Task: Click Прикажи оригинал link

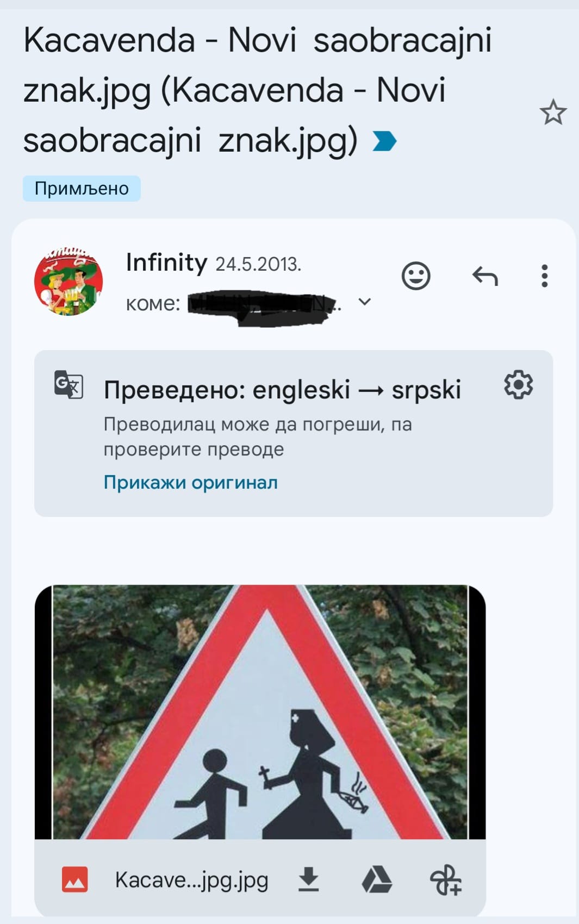Action: click(x=191, y=482)
